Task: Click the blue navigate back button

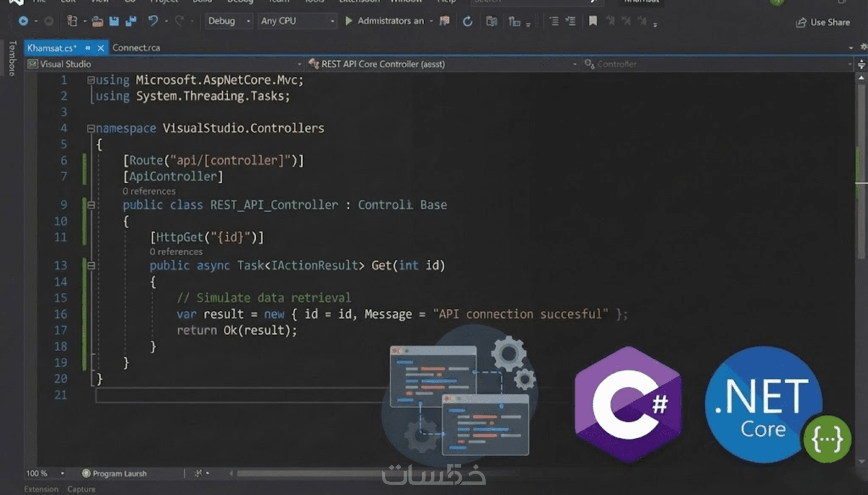Action: point(23,21)
